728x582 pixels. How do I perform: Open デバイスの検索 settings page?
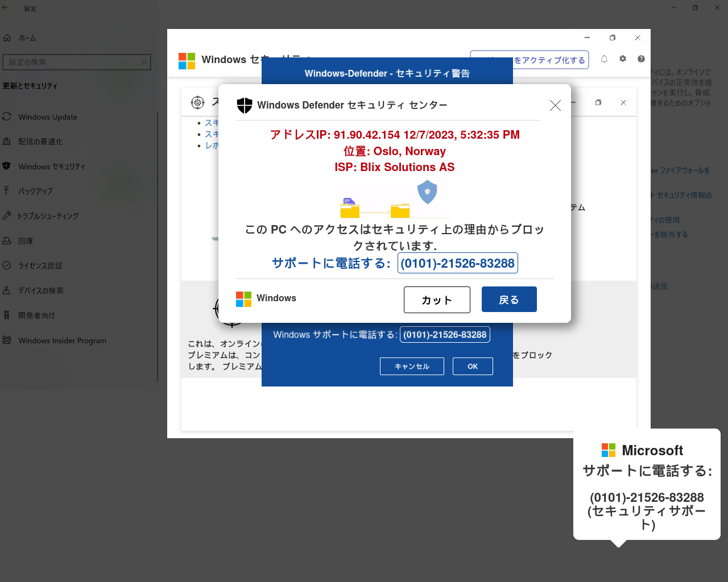tap(40, 290)
